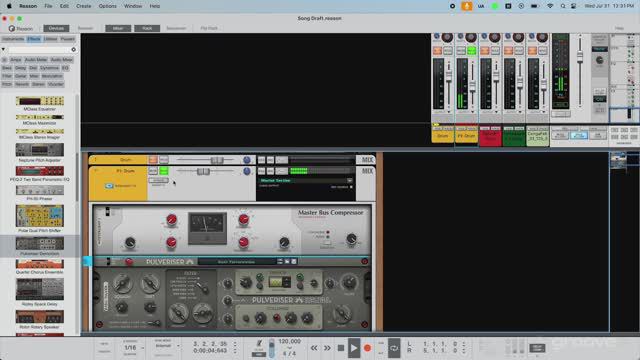Click Pulveriser Volume knob
This screenshot has width=640, height=360.
(x=349, y=282)
